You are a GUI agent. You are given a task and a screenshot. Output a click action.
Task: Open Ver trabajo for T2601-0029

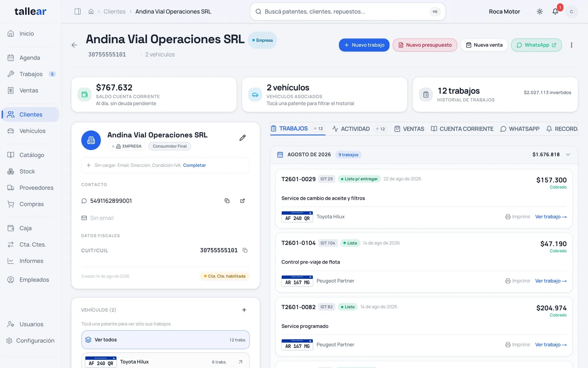(x=551, y=217)
